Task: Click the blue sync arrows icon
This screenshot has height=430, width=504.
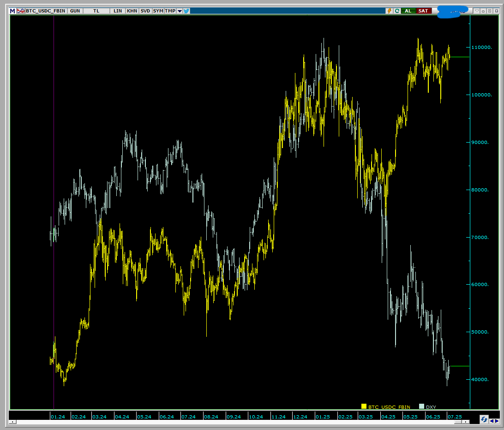Action: (x=484, y=419)
